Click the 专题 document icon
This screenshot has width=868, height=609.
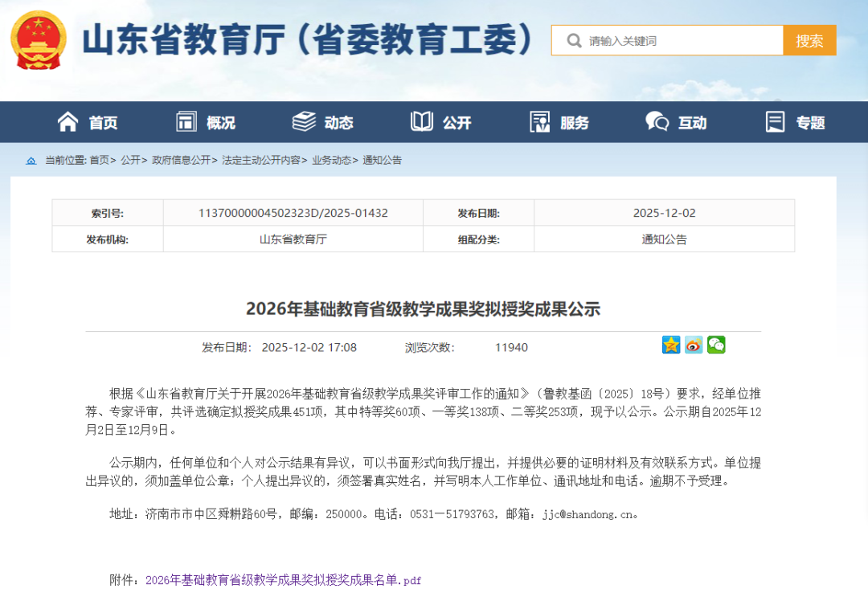click(x=774, y=121)
